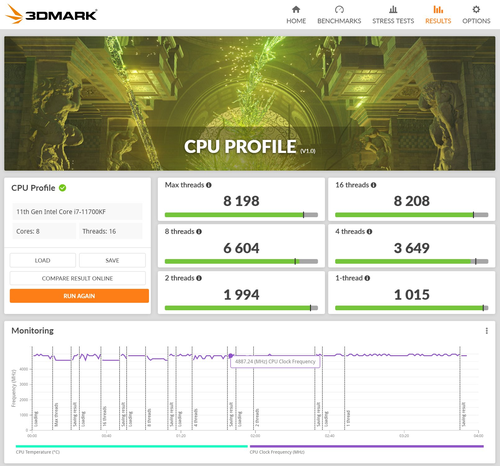500x466 pixels.
Task: Click the 1-thread score bar
Action: tap(412, 308)
